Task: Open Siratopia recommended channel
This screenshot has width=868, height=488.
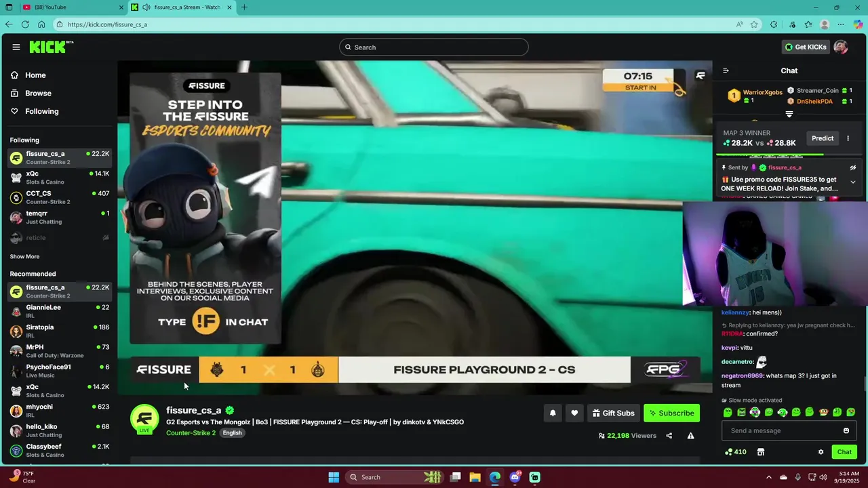Action: [60, 331]
